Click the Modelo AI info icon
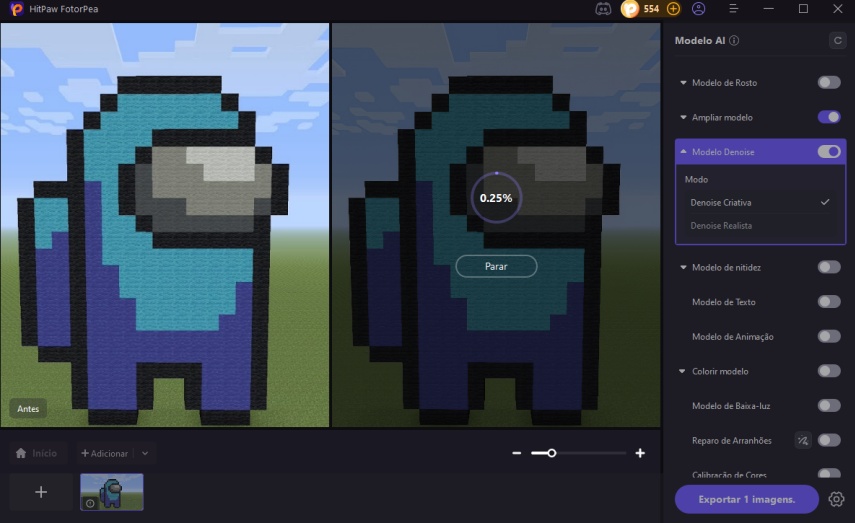 tap(734, 40)
